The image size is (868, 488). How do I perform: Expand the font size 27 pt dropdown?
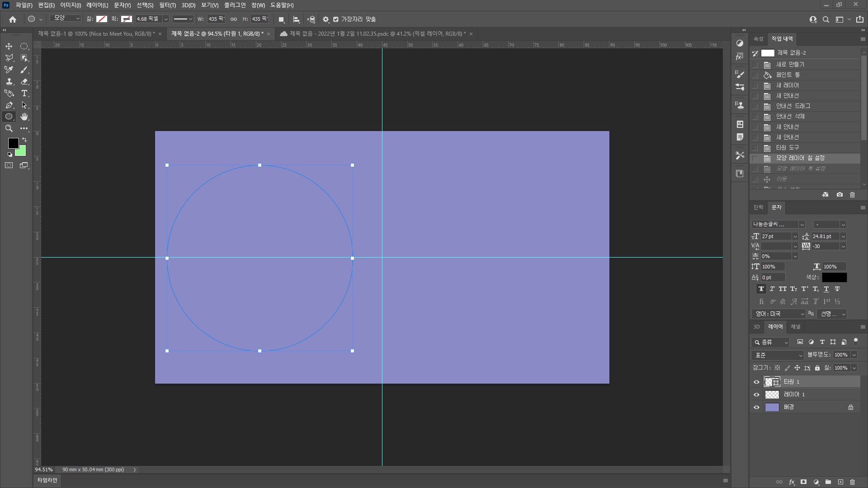click(795, 236)
